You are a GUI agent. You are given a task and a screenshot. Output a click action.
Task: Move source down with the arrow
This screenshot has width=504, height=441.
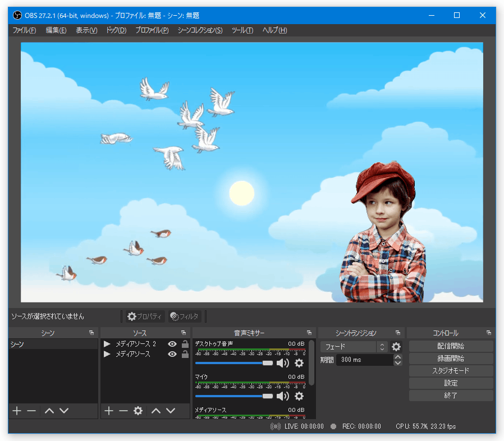[x=171, y=411]
